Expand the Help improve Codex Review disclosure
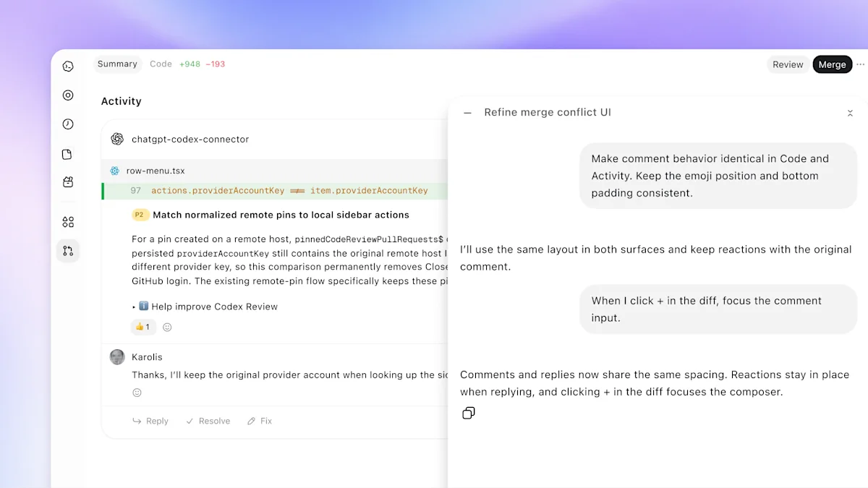This screenshot has height=488, width=868. [x=134, y=307]
